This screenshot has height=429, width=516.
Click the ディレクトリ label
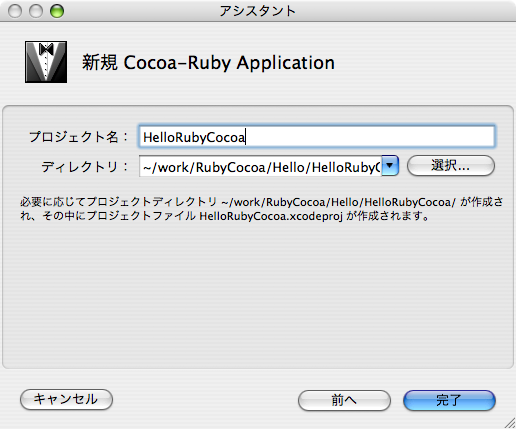click(85, 166)
